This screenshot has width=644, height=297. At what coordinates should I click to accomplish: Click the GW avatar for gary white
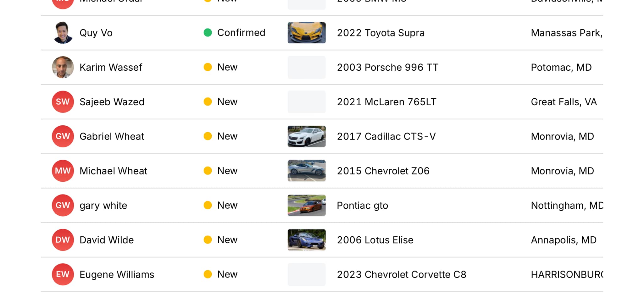63,206
